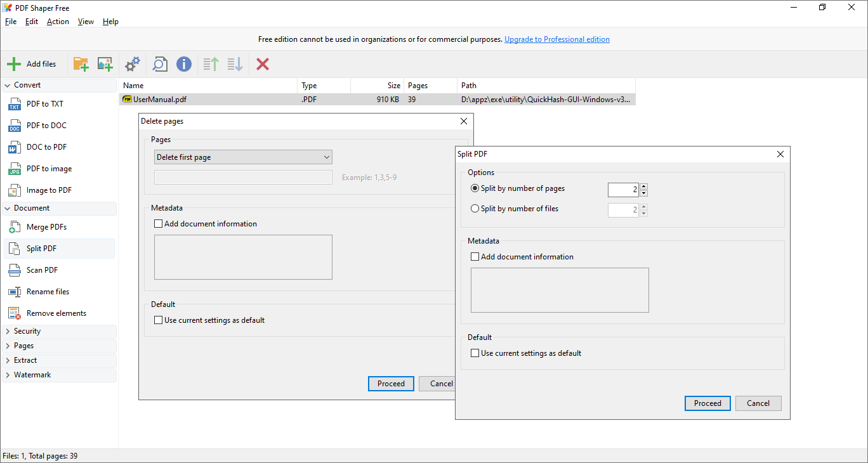
Task: Click the Split PDF sidebar icon
Action: click(x=15, y=249)
